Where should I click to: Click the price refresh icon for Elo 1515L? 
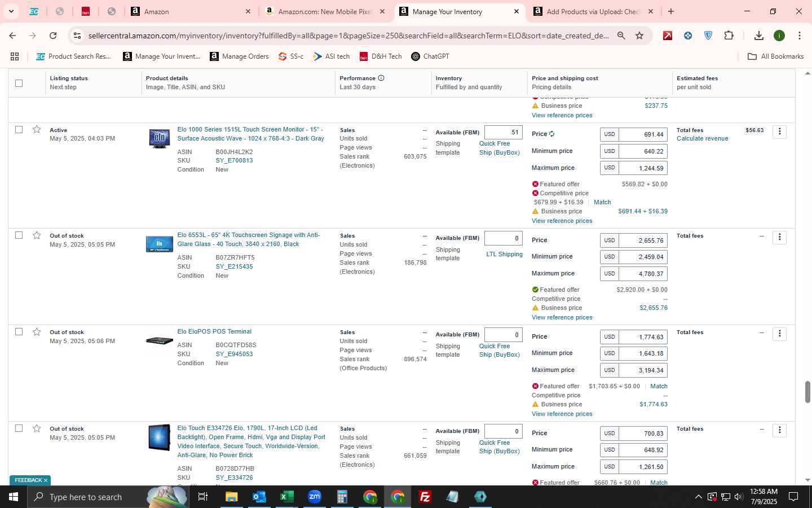pos(552,134)
